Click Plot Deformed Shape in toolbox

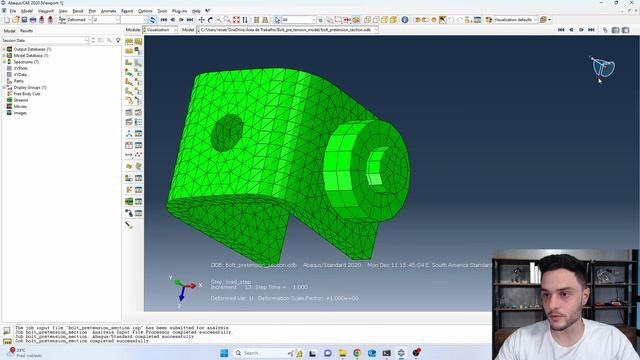[x=138, y=62]
